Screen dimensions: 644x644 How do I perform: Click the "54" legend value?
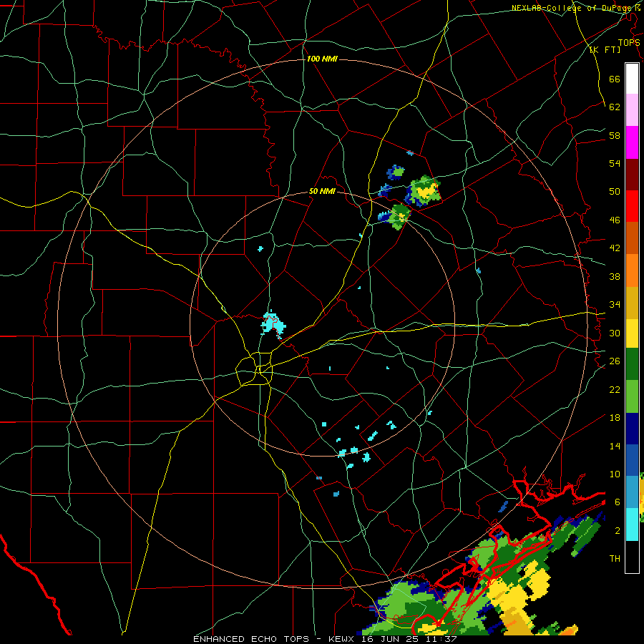[615, 163]
